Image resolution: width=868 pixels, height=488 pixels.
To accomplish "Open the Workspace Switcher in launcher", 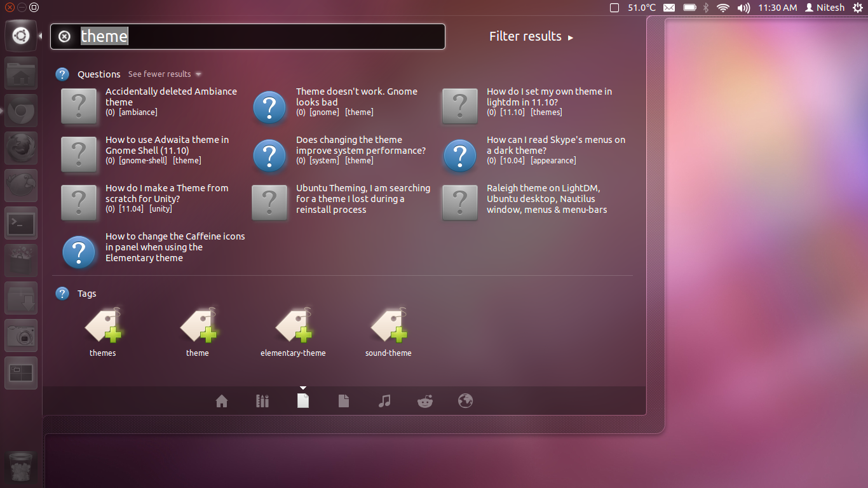I will tap(21, 373).
